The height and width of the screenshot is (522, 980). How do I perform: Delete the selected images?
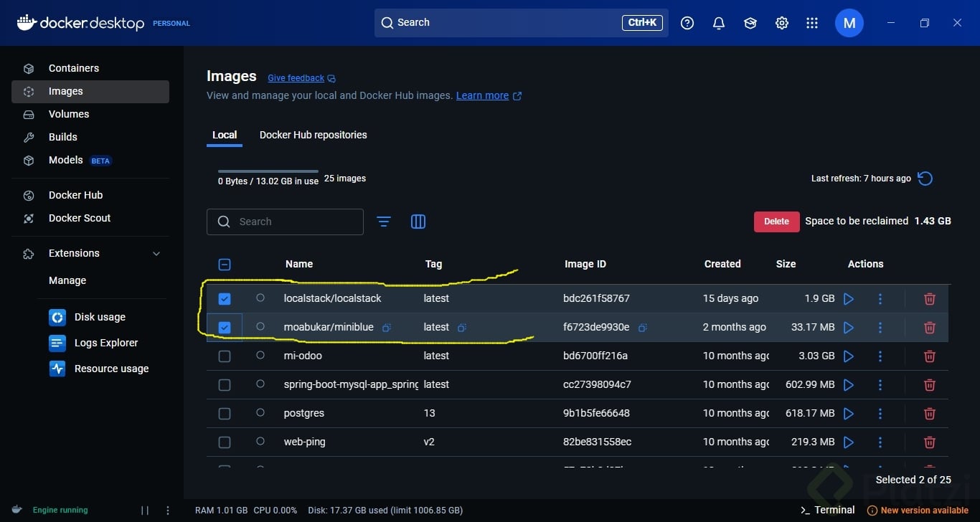[x=776, y=222]
